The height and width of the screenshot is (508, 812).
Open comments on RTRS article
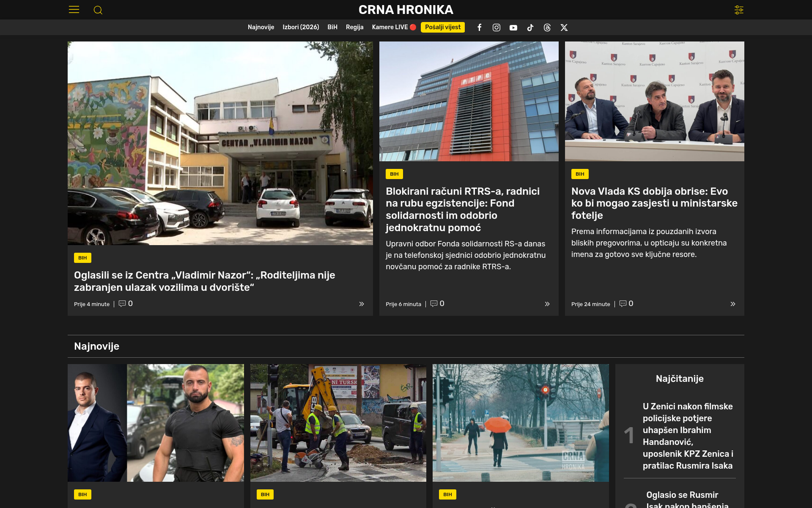(437, 304)
